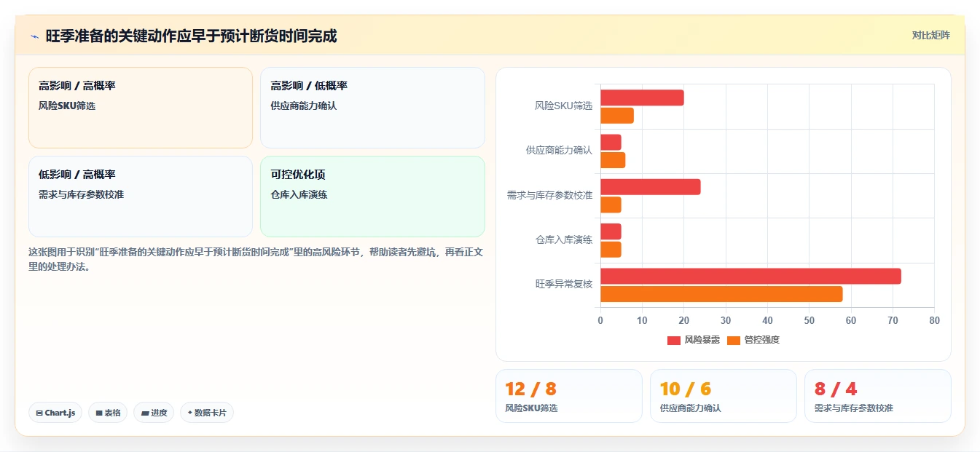Click 供应商能力确认 text in the matrix card
This screenshot has width=980, height=452.
click(303, 106)
